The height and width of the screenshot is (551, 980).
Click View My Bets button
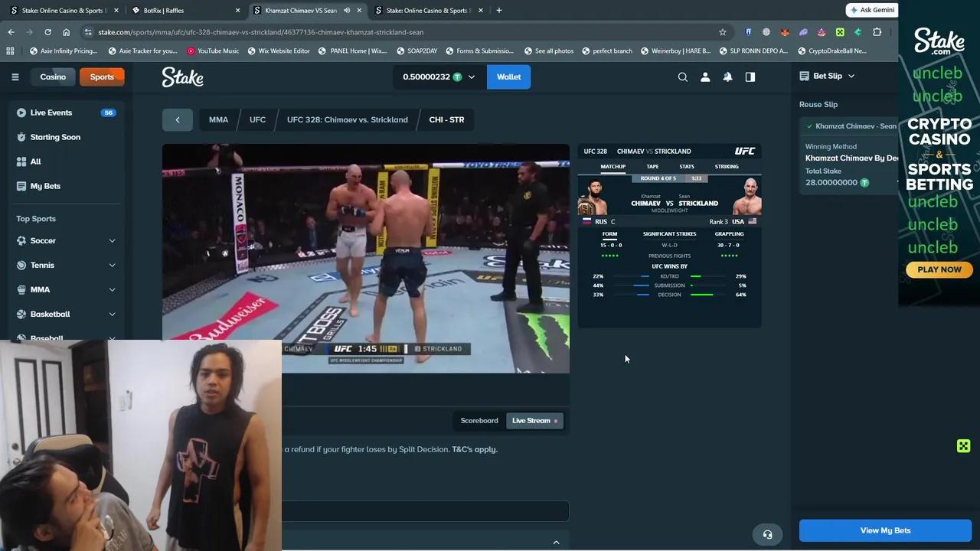point(885,530)
